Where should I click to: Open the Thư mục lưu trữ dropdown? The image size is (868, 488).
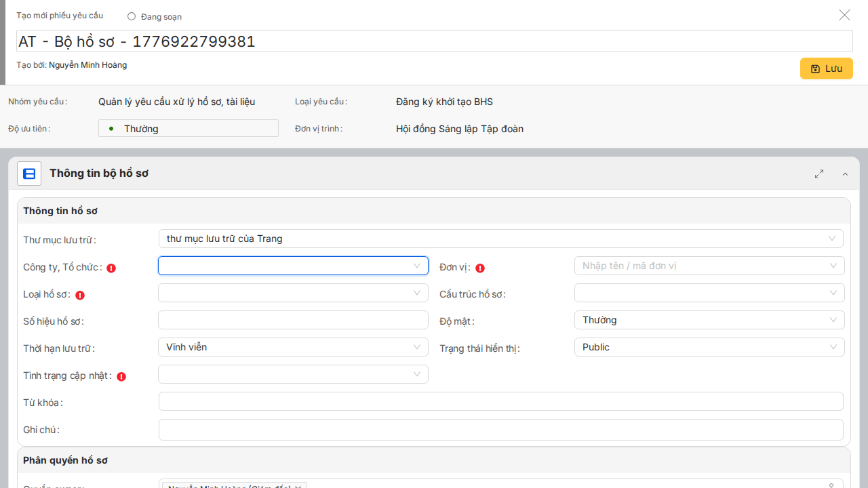click(500, 239)
